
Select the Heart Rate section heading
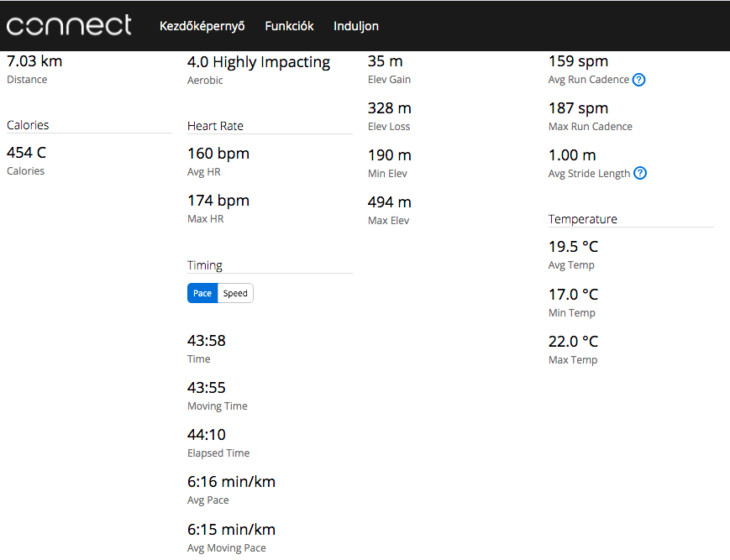(215, 126)
